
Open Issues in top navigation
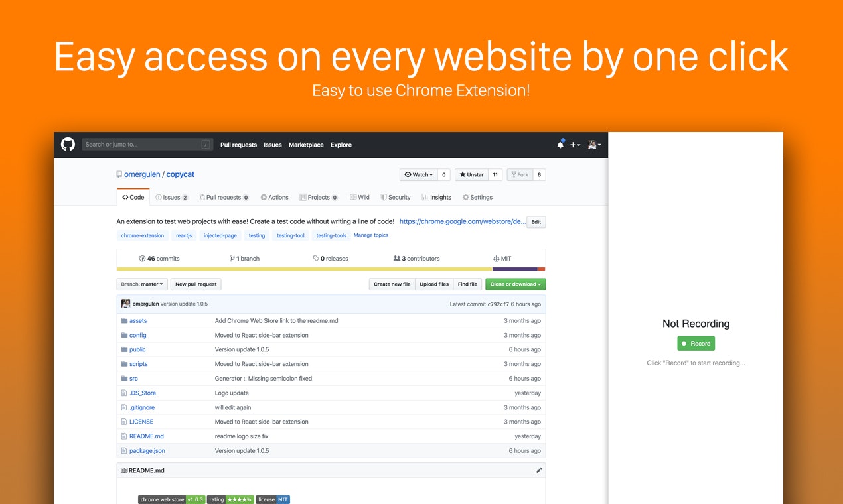[x=273, y=145]
